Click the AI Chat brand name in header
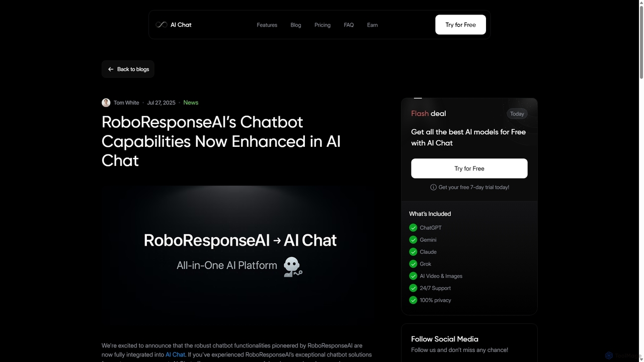This screenshot has width=644, height=362. [x=181, y=25]
